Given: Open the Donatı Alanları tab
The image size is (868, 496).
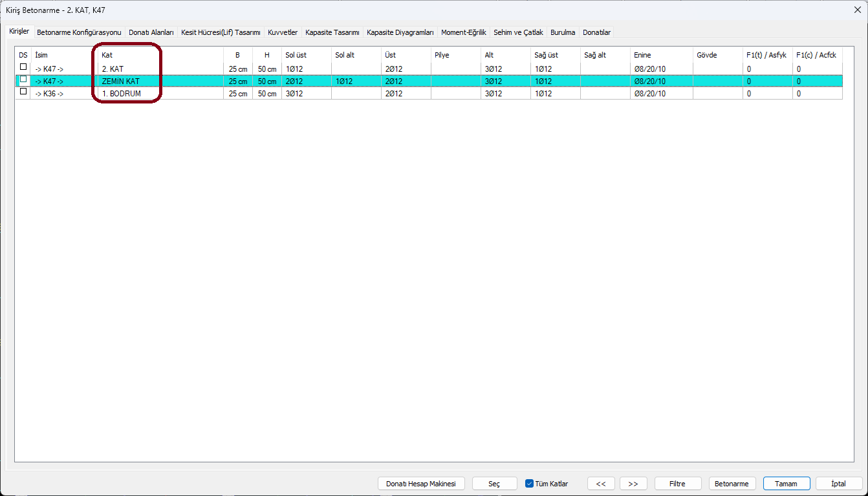Looking at the screenshot, I should (151, 32).
